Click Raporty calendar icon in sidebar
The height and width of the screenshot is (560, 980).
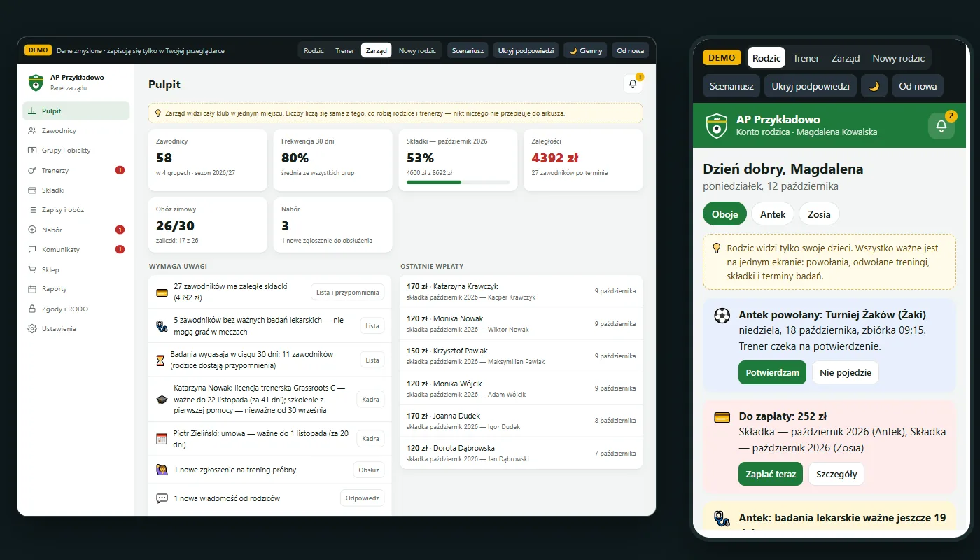point(32,289)
